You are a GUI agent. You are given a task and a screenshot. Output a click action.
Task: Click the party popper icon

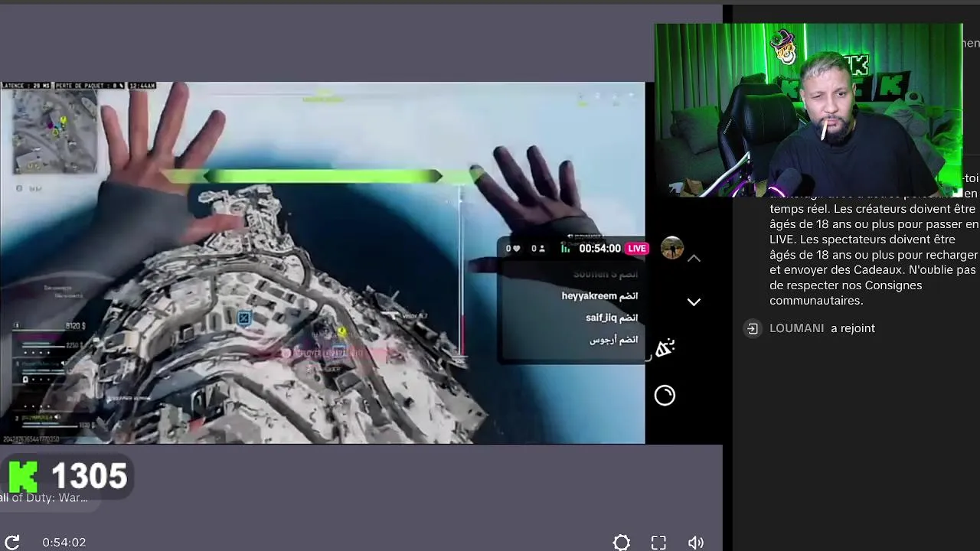click(x=665, y=348)
